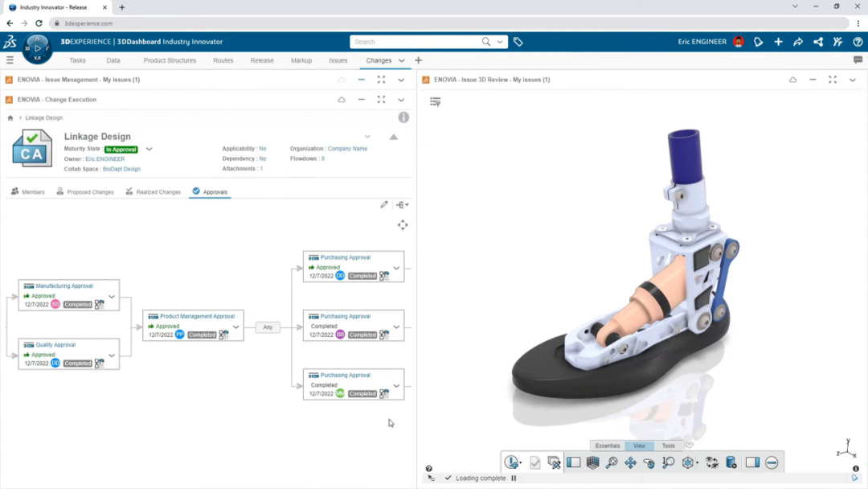
Task: Click the edit pencil icon in Approvals
Action: (384, 205)
